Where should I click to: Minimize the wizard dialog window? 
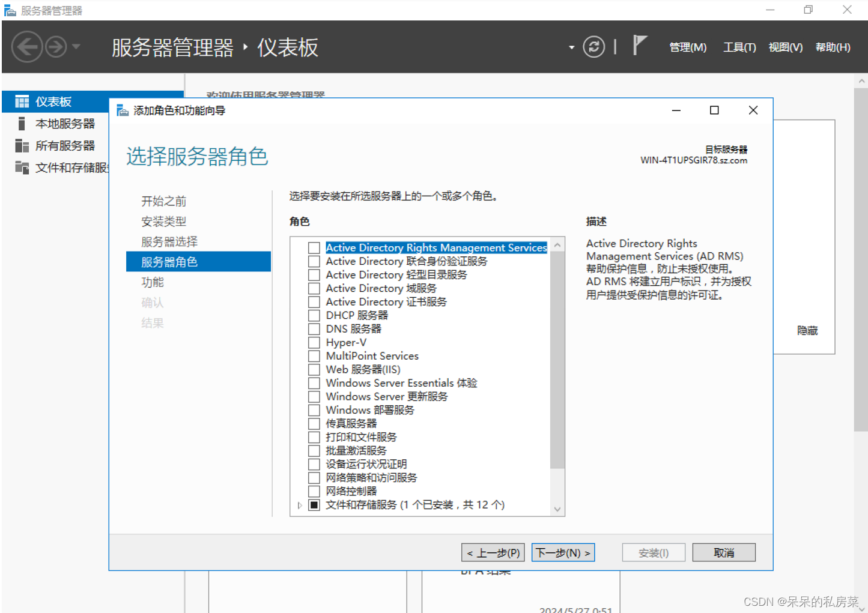tap(676, 110)
